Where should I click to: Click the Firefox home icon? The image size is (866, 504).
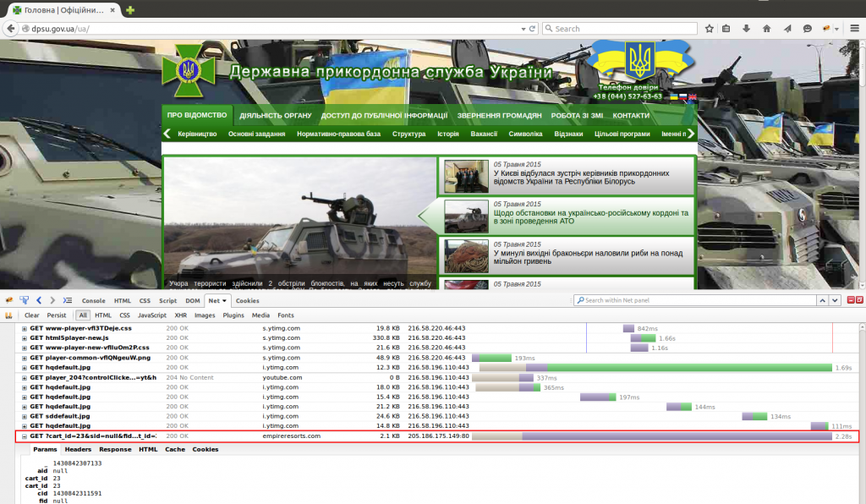(766, 28)
